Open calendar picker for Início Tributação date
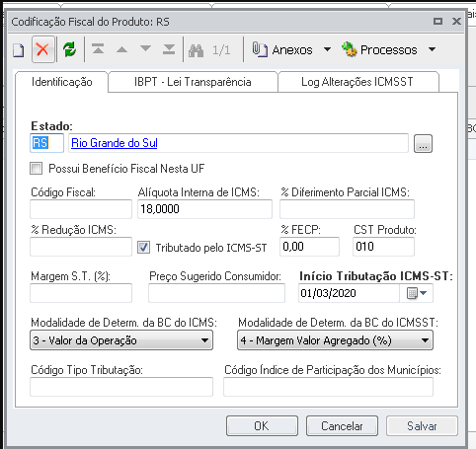 tap(417, 293)
